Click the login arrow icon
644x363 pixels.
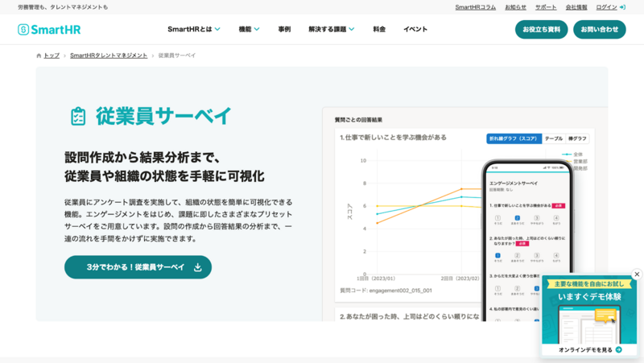click(x=622, y=7)
